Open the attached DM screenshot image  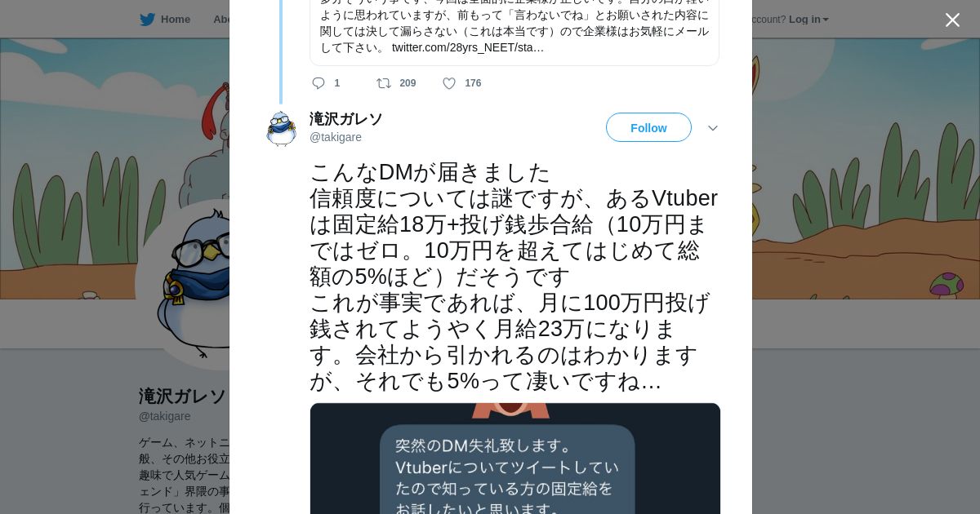[515, 459]
